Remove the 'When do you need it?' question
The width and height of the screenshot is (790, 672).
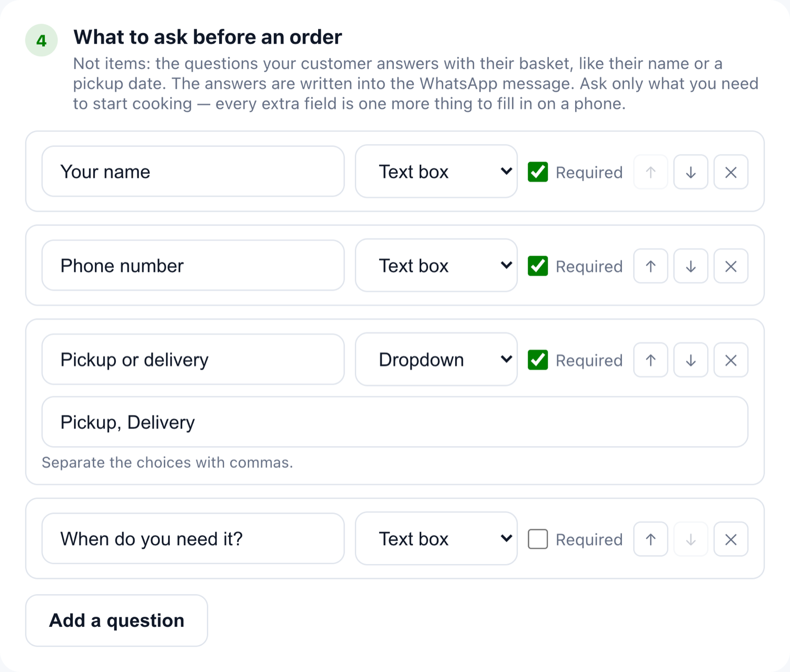(x=730, y=539)
